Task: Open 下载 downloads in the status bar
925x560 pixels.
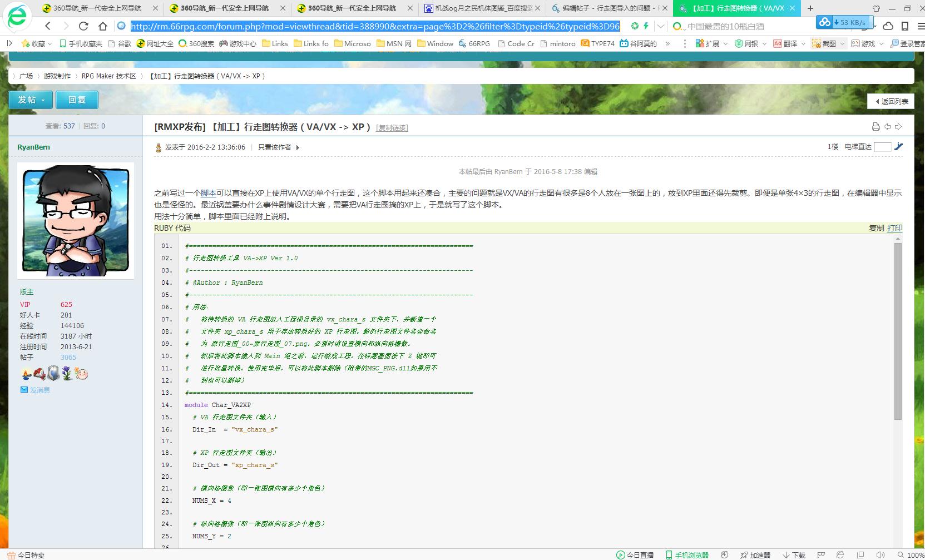Action: (794, 555)
